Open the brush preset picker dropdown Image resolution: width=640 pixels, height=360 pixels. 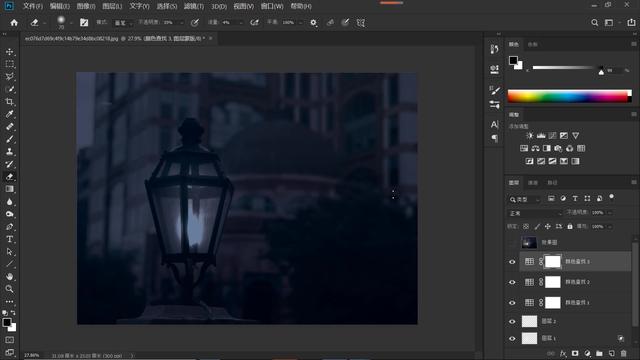point(71,23)
